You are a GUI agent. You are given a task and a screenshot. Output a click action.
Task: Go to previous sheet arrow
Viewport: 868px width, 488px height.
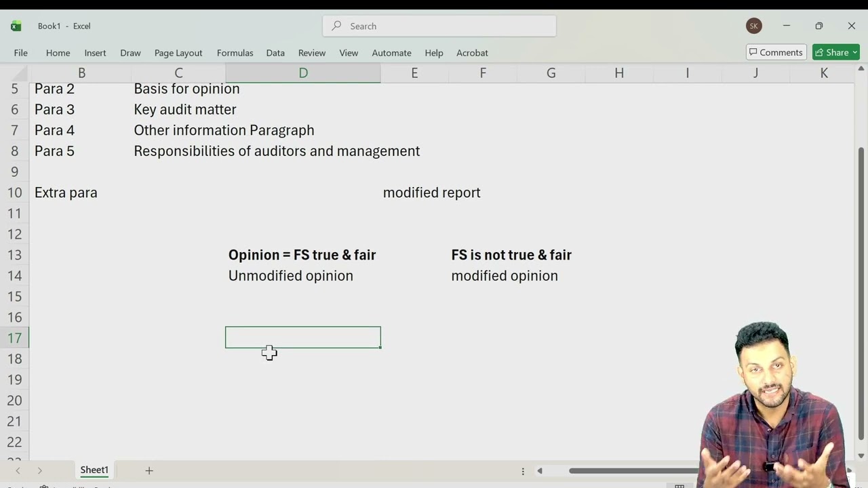point(18,470)
